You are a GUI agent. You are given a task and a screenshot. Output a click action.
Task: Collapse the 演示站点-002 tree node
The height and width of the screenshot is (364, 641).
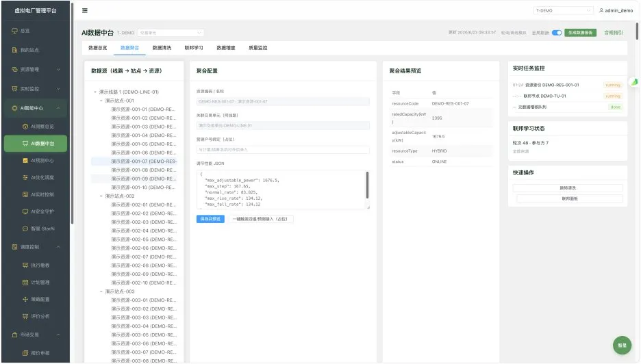pyautogui.click(x=101, y=196)
